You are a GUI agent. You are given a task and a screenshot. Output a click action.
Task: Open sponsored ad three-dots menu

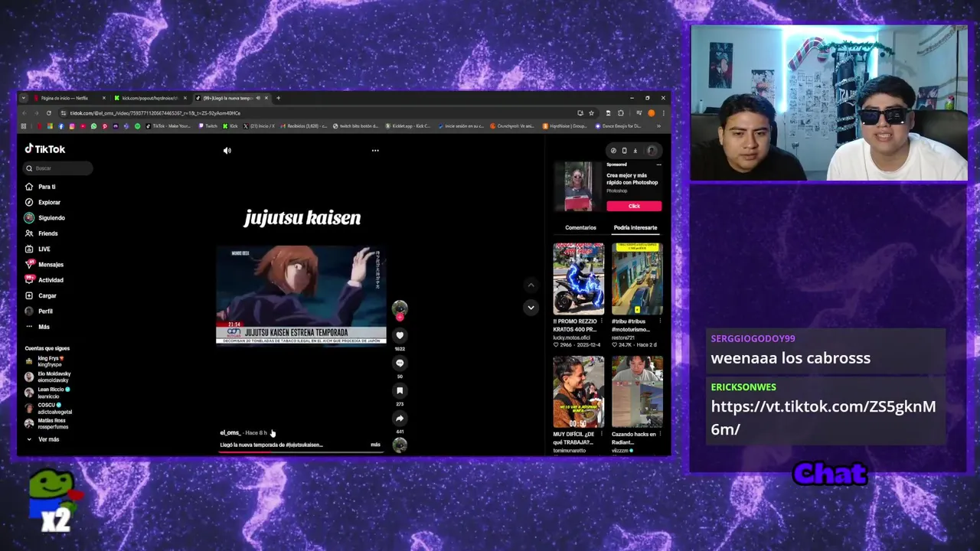coord(658,165)
